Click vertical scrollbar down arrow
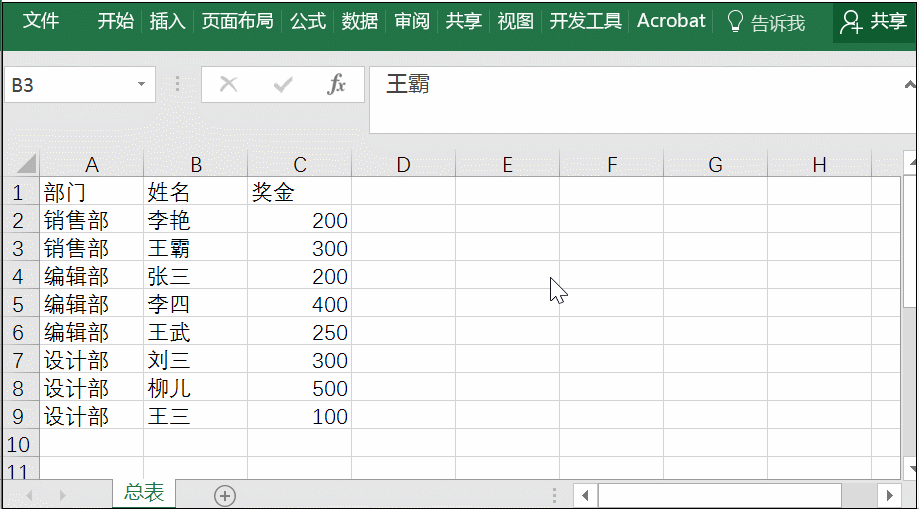This screenshot has height=509, width=919. (910, 469)
